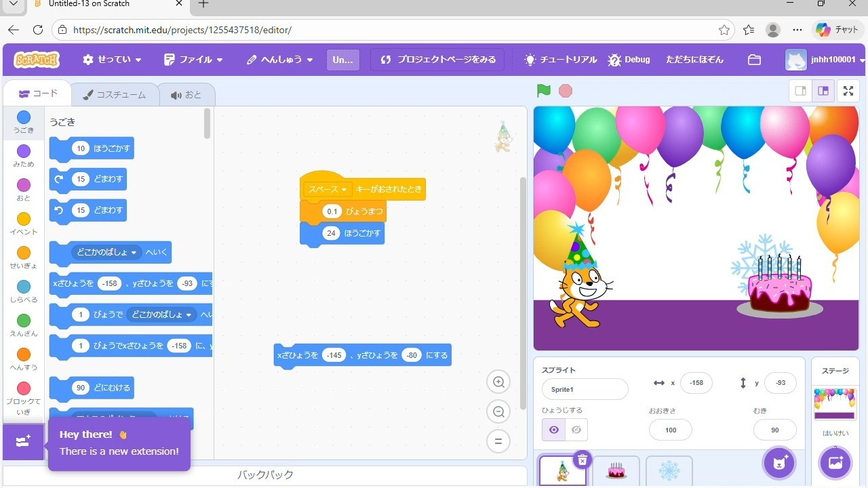Image resolution: width=868 pixels, height=488 pixels.
Task: Open the せってい settings menu
Action: pyautogui.click(x=112, y=60)
